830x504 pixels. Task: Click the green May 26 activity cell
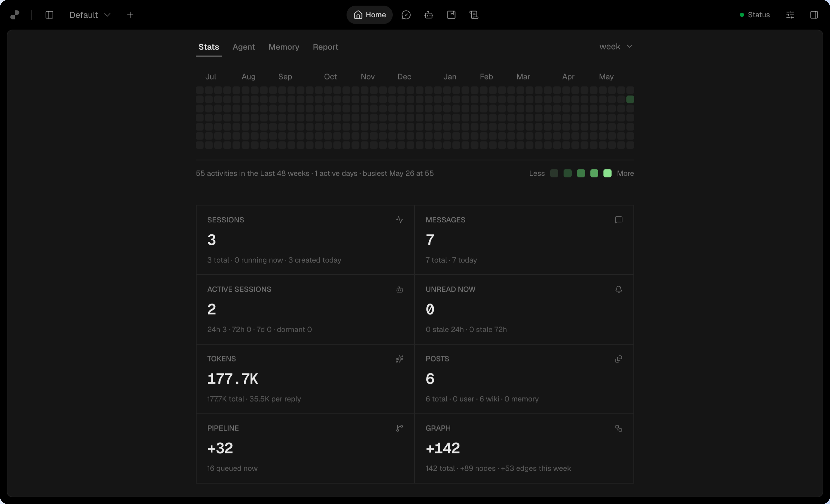coord(630,100)
